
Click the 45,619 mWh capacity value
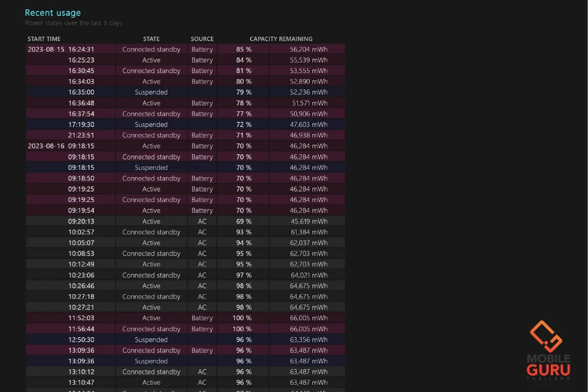point(309,221)
